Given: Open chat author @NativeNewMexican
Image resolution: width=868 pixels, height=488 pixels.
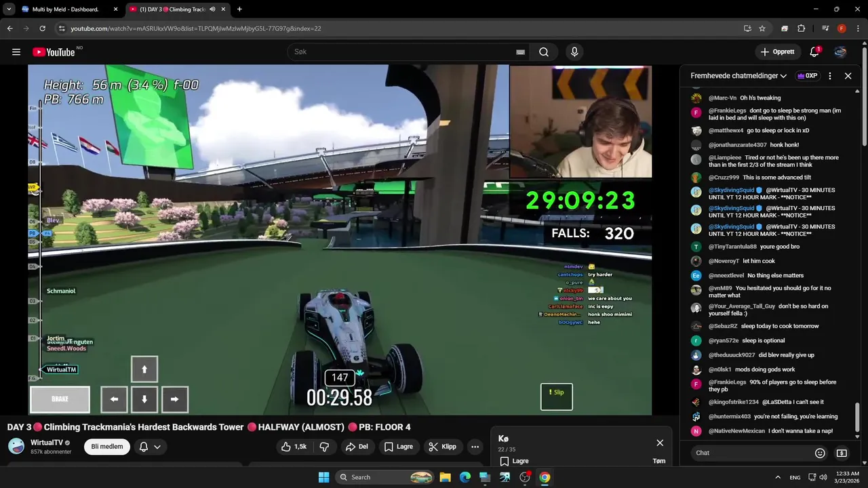Looking at the screenshot, I should coord(736,431).
